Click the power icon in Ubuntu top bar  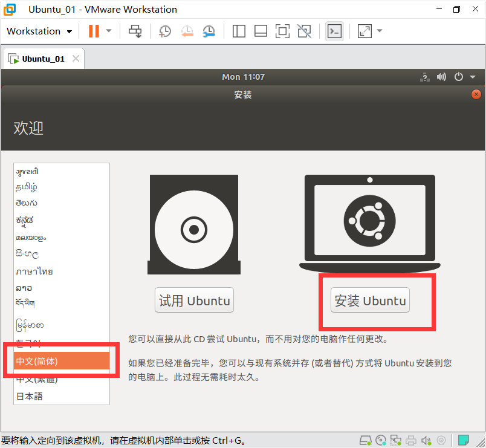[x=458, y=77]
